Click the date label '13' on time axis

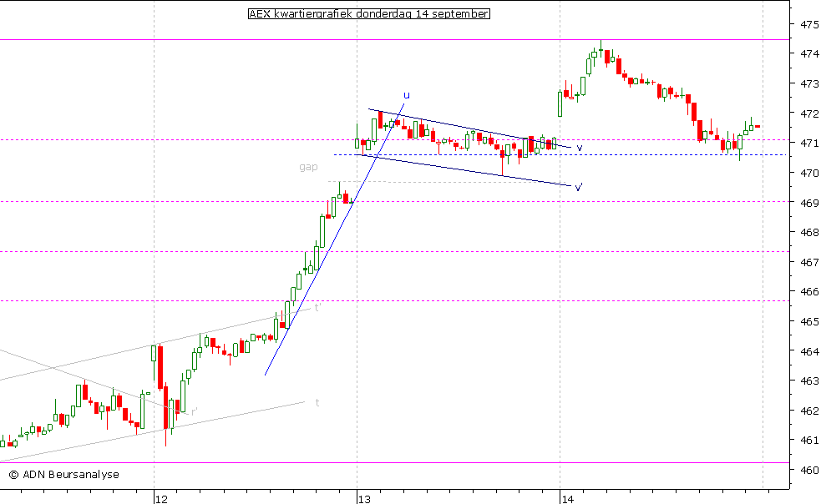[x=364, y=499]
